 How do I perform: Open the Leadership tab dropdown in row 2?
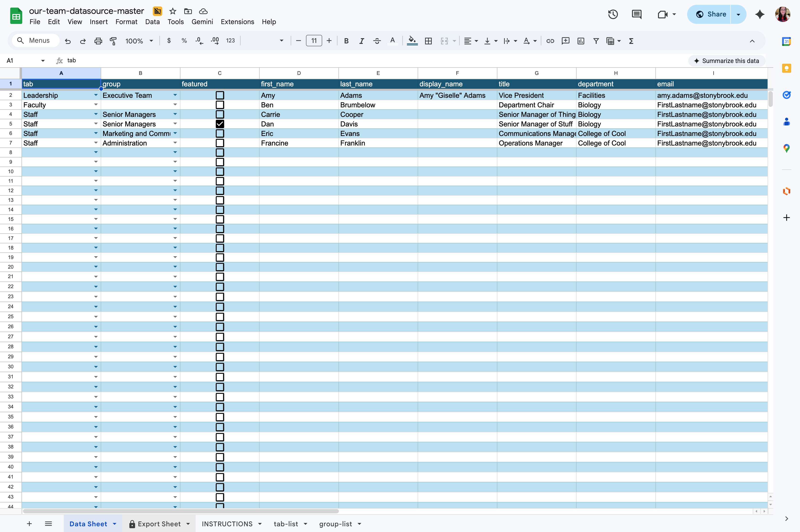click(96, 95)
